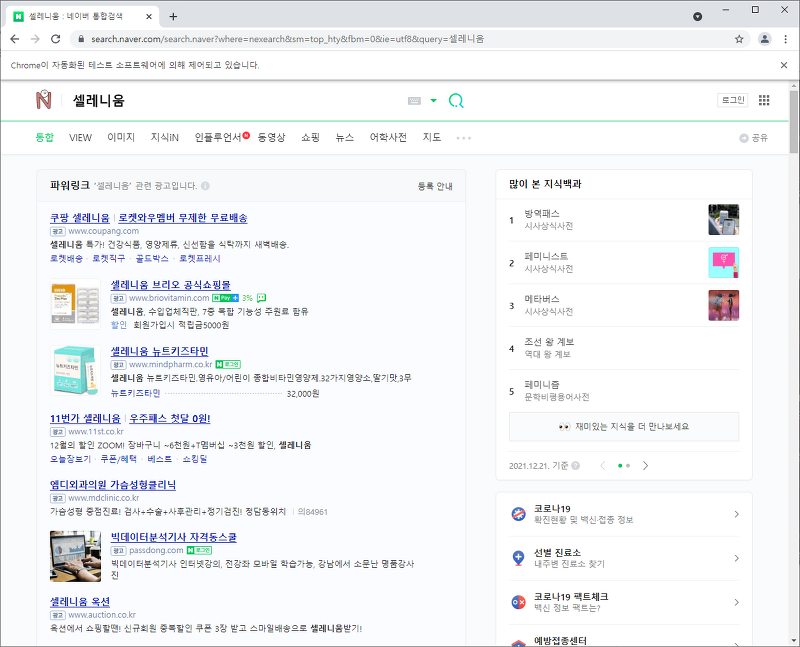Click the 파워링크 info help icon
The image size is (800, 647).
[x=205, y=186]
